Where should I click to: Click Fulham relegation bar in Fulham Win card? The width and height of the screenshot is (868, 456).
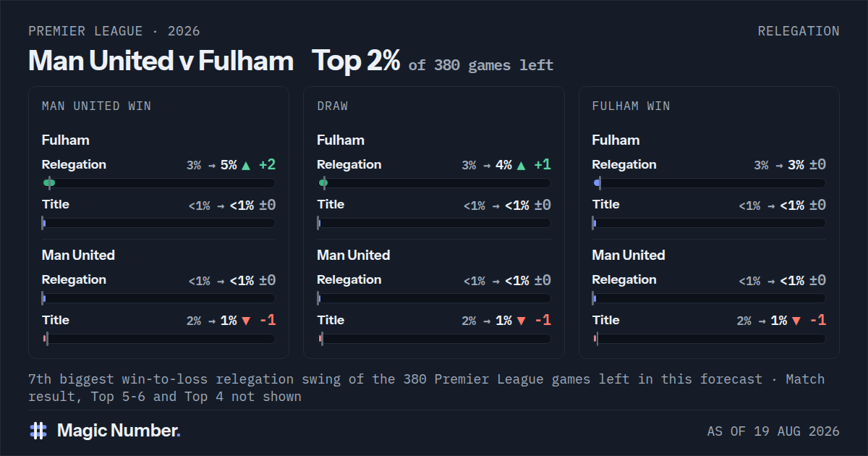click(x=709, y=183)
